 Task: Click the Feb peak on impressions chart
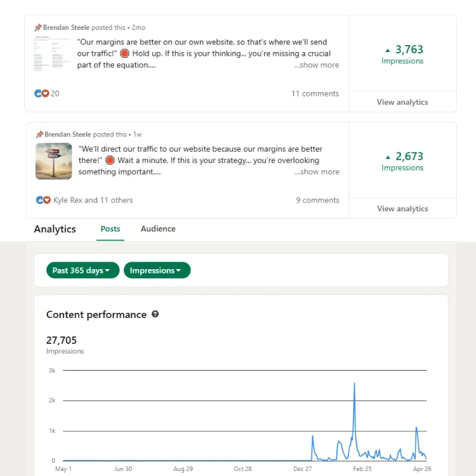coord(354,384)
